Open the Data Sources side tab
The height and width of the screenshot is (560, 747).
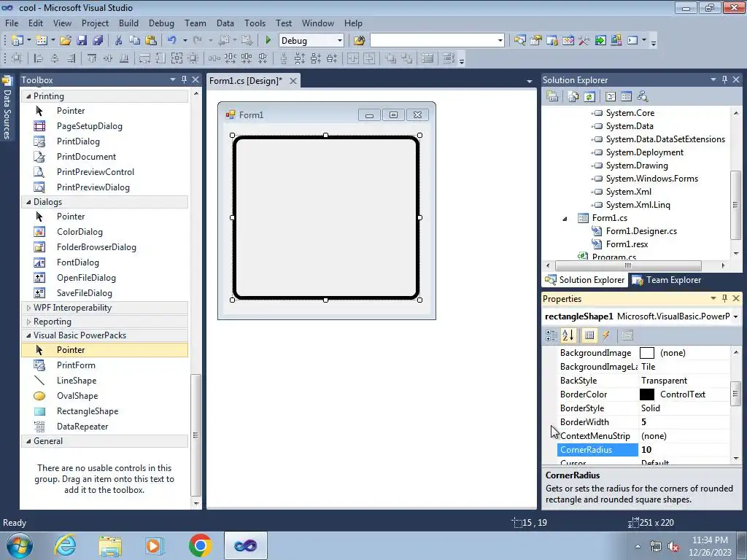7,108
